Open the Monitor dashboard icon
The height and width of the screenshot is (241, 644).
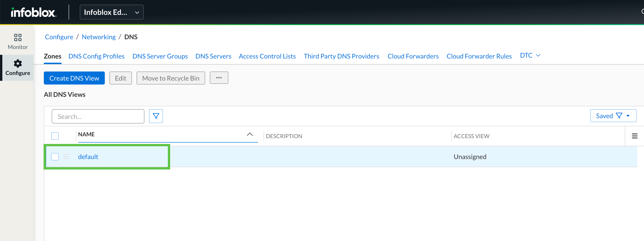18,38
